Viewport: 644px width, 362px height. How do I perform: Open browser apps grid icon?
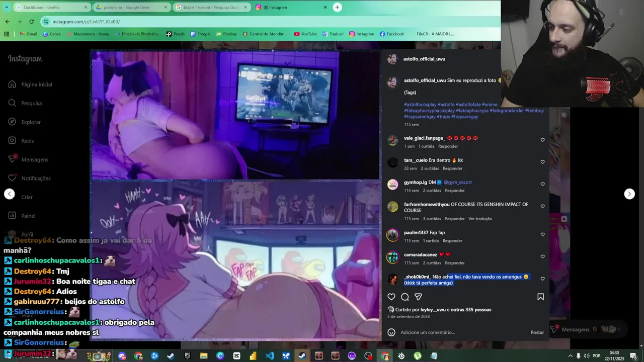(x=7, y=34)
